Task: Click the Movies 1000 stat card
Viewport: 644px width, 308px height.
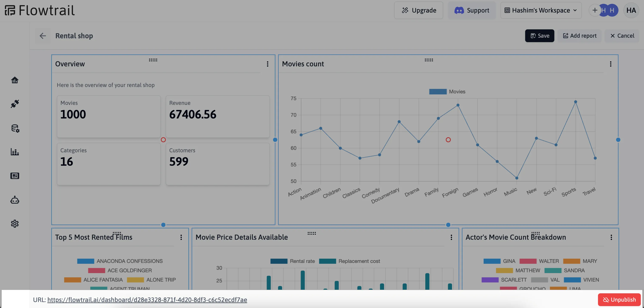Action: 108,116
